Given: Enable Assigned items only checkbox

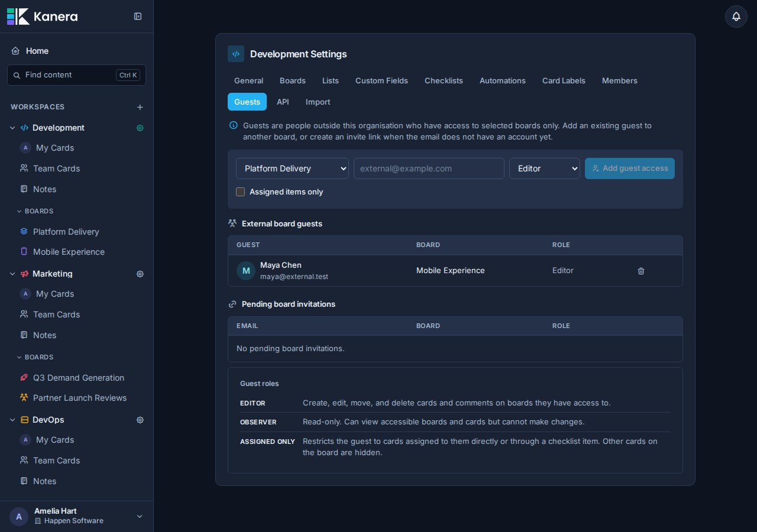Looking at the screenshot, I should click(240, 192).
